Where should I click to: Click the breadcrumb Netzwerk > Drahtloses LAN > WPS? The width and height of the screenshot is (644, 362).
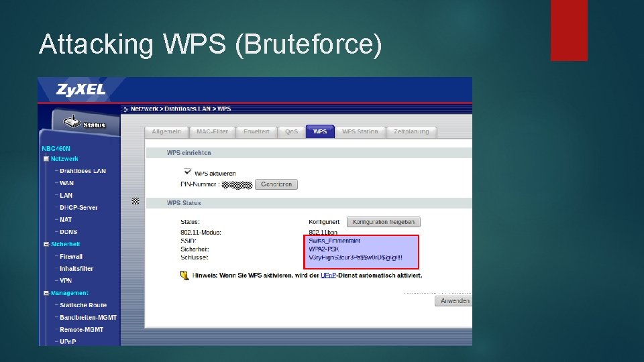(180, 109)
